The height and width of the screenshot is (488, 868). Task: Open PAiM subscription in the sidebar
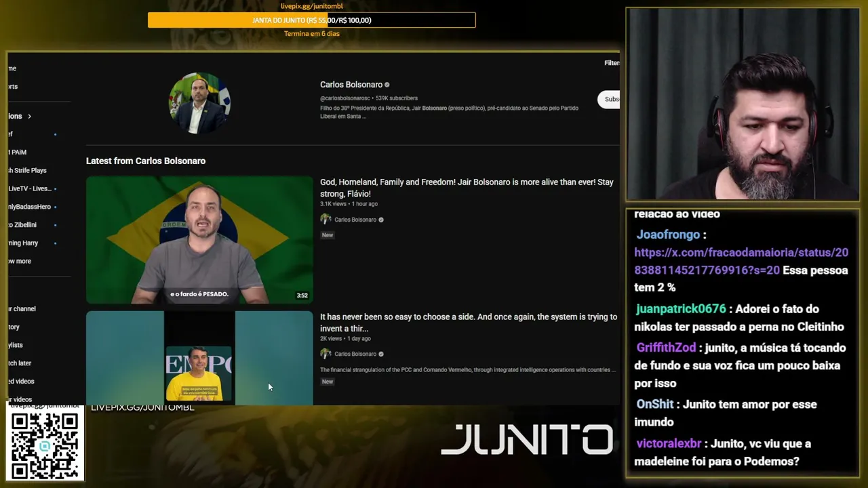(x=17, y=152)
